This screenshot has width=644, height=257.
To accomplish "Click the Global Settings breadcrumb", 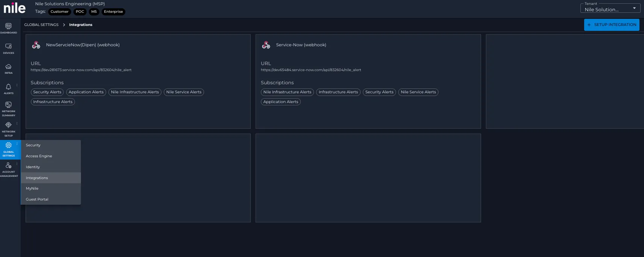I will (x=41, y=25).
